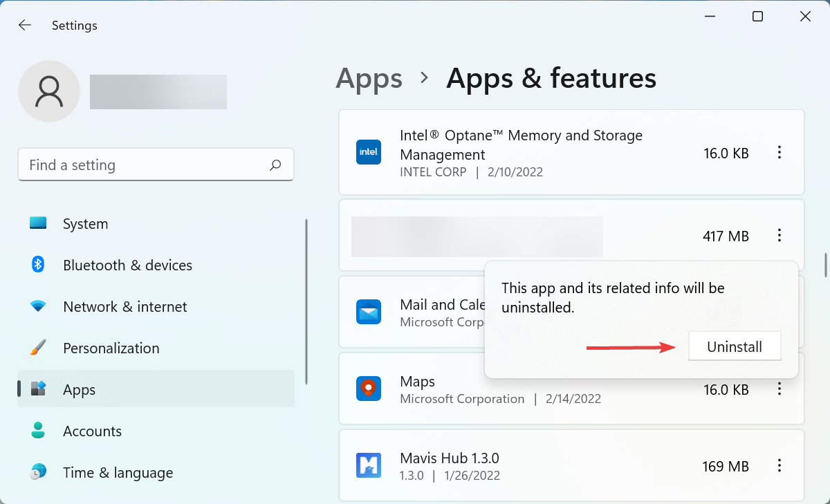This screenshot has height=504, width=830.
Task: Click the Apps icon in sidebar
Action: 38,389
